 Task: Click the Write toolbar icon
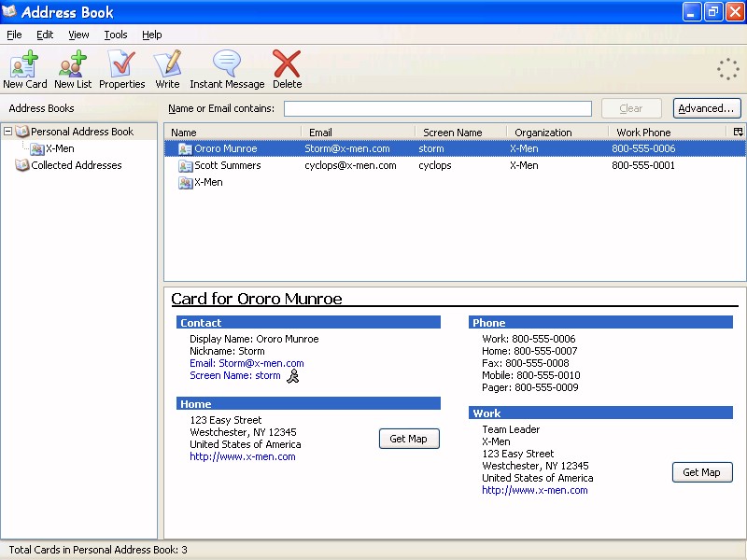tap(167, 63)
